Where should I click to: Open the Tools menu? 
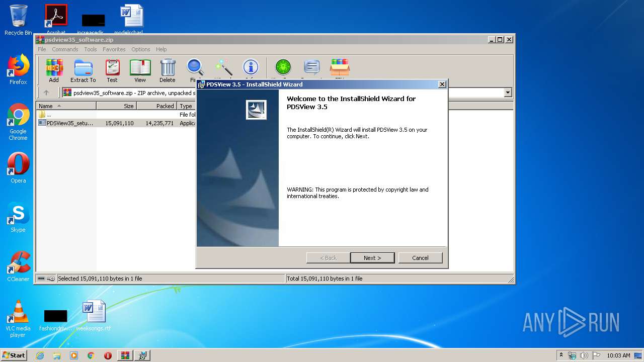click(x=91, y=49)
